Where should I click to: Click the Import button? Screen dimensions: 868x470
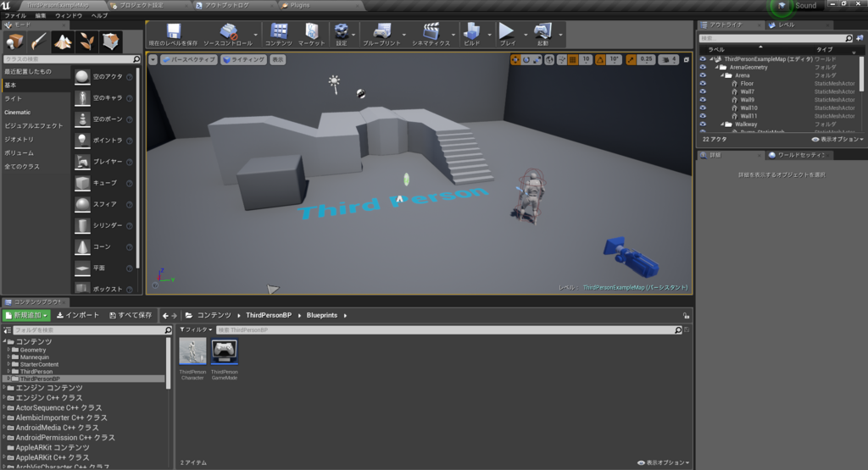[78, 315]
